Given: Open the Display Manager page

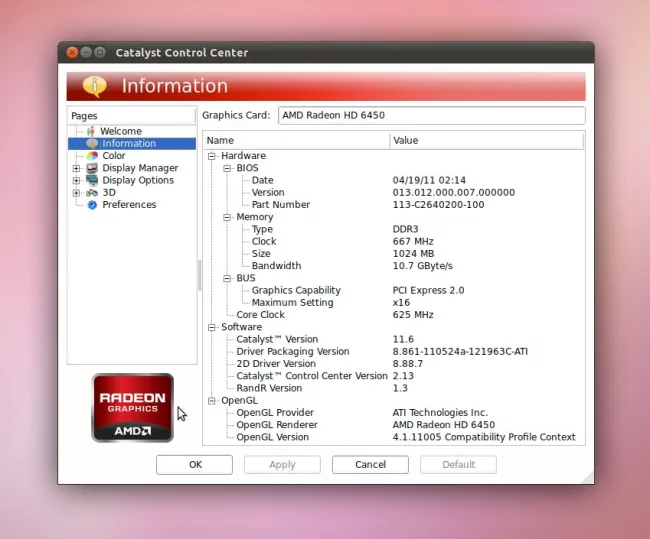Looking at the screenshot, I should [x=140, y=168].
